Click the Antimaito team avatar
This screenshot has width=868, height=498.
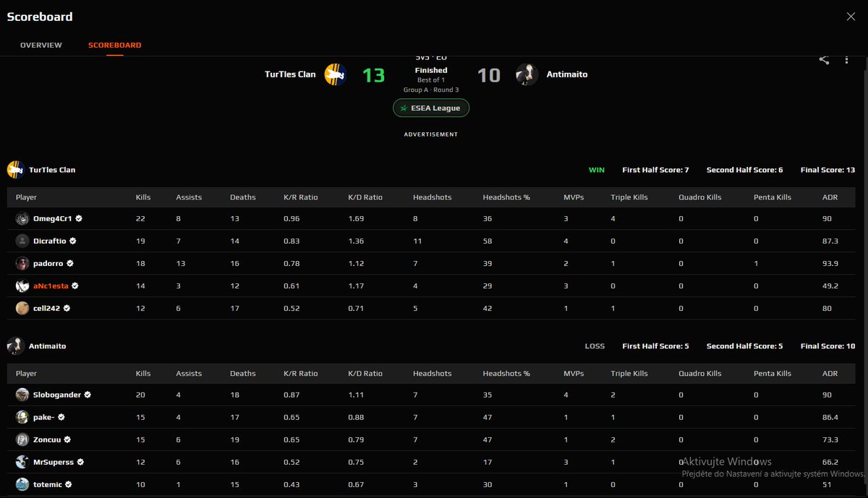(525, 74)
